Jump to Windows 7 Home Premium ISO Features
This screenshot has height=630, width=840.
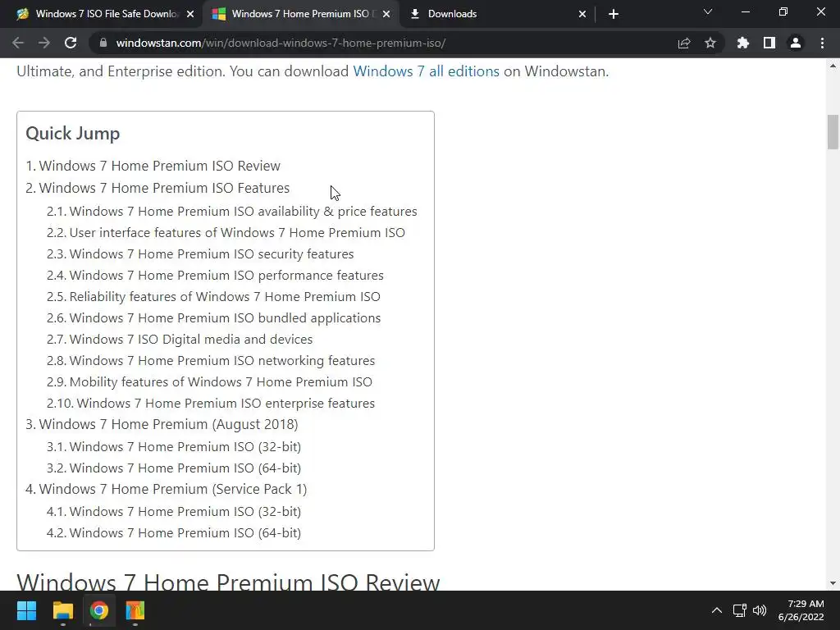164,188
